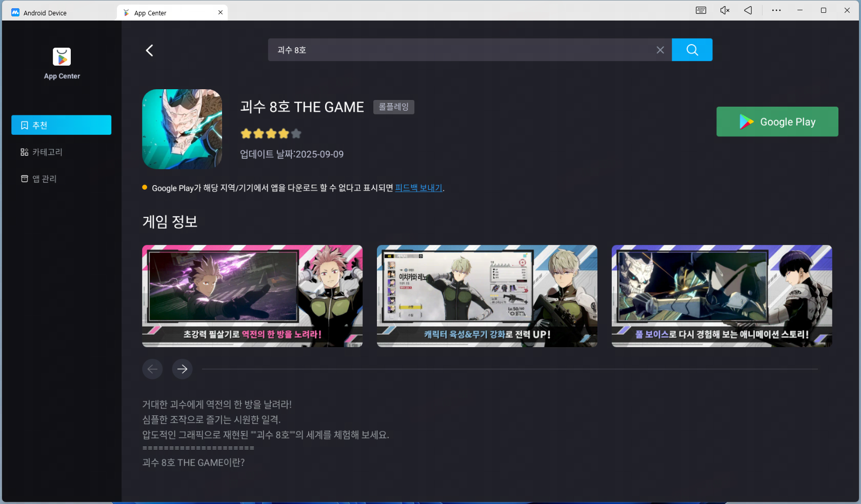Open the three-dots more options menu
Viewport: 861px width, 504px height.
776,10
